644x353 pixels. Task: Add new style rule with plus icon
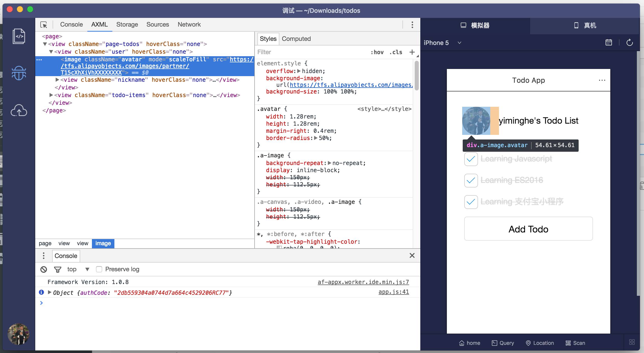pyautogui.click(x=412, y=52)
